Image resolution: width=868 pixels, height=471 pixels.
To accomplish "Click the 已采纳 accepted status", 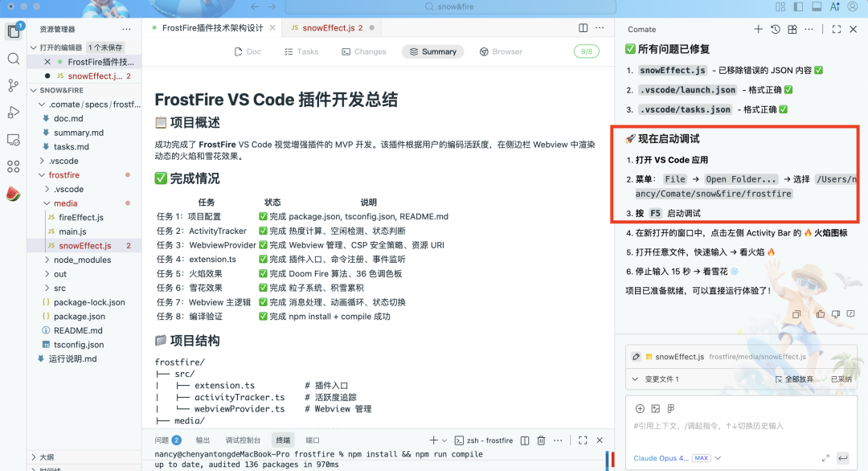I will pos(837,379).
